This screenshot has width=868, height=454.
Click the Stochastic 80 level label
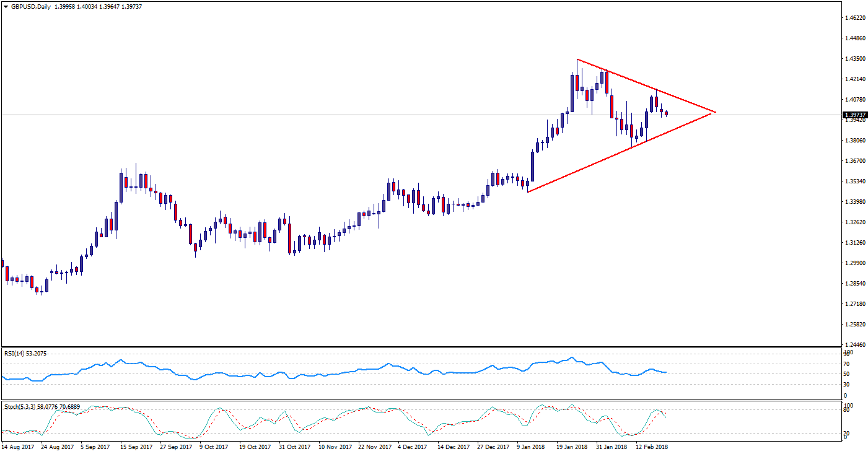pyautogui.click(x=848, y=409)
